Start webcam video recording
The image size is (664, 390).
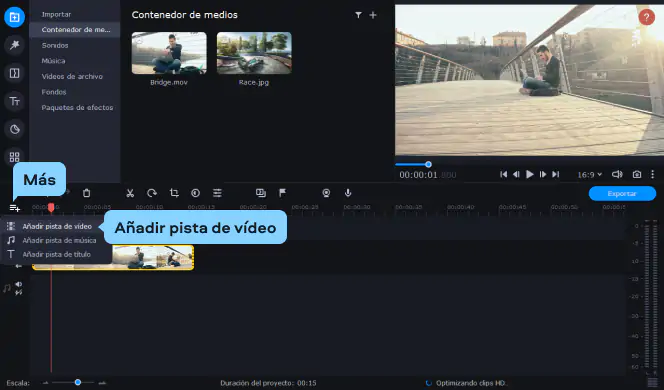tap(326, 193)
